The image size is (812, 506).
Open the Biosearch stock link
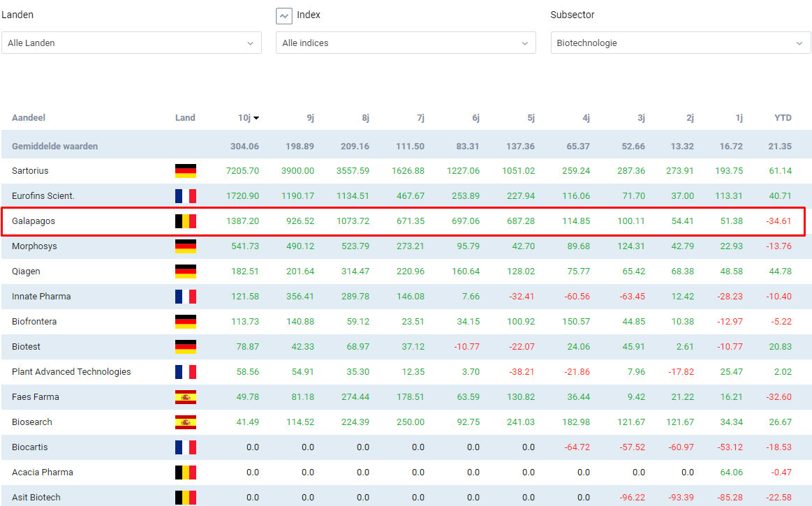pyautogui.click(x=32, y=422)
